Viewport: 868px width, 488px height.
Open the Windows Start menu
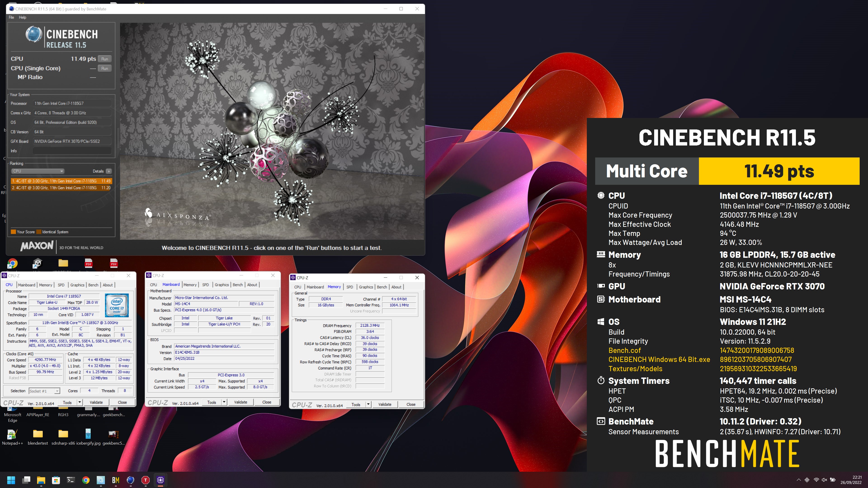click(11, 480)
